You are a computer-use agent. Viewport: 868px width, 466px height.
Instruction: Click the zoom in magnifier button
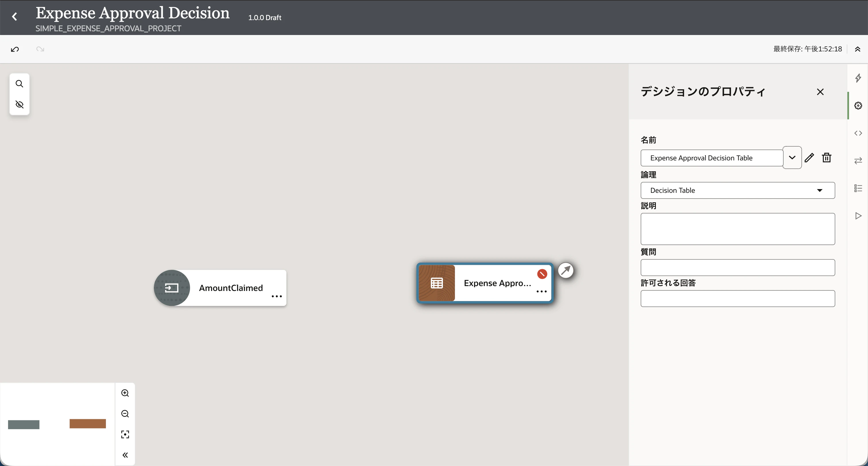tap(125, 393)
